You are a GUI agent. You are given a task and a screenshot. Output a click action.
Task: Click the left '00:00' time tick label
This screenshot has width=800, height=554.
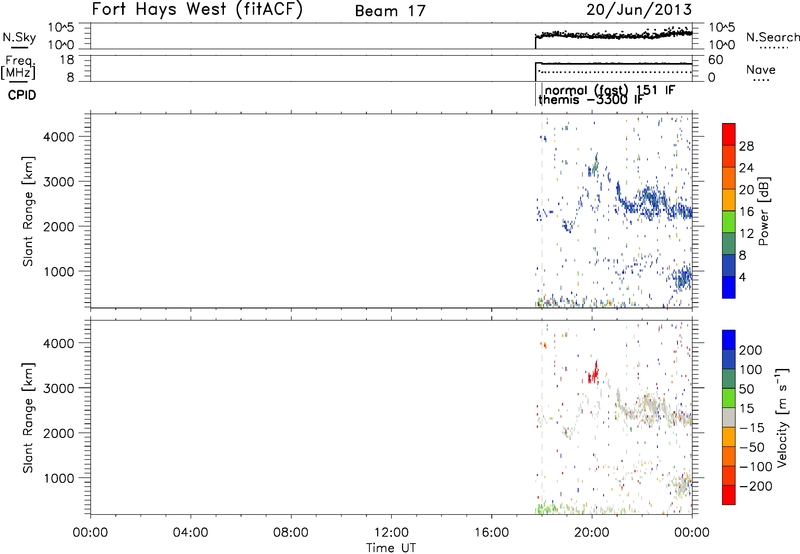click(x=90, y=533)
